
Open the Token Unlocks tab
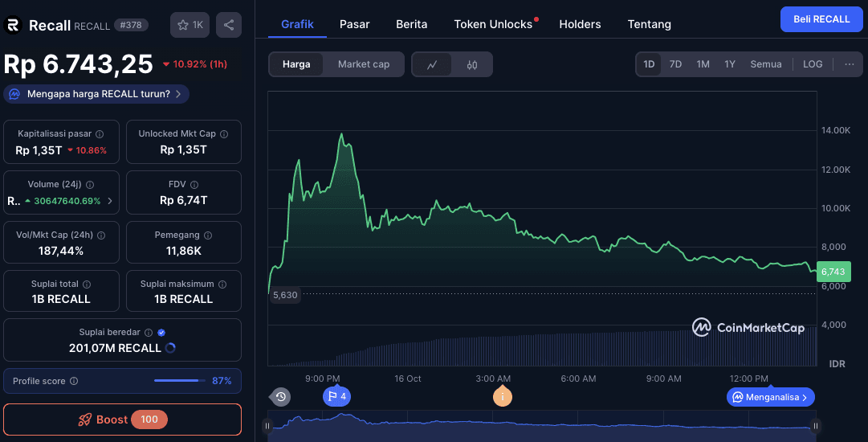(x=493, y=24)
